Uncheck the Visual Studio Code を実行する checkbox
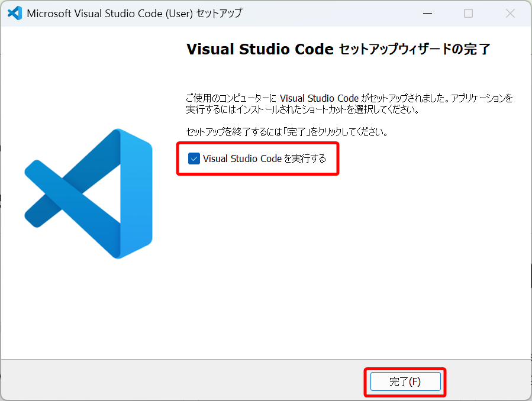This screenshot has width=532, height=401. pos(194,159)
